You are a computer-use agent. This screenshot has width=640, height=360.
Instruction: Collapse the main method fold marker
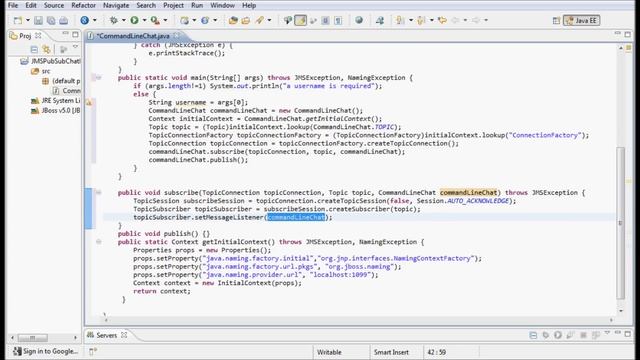point(98,78)
